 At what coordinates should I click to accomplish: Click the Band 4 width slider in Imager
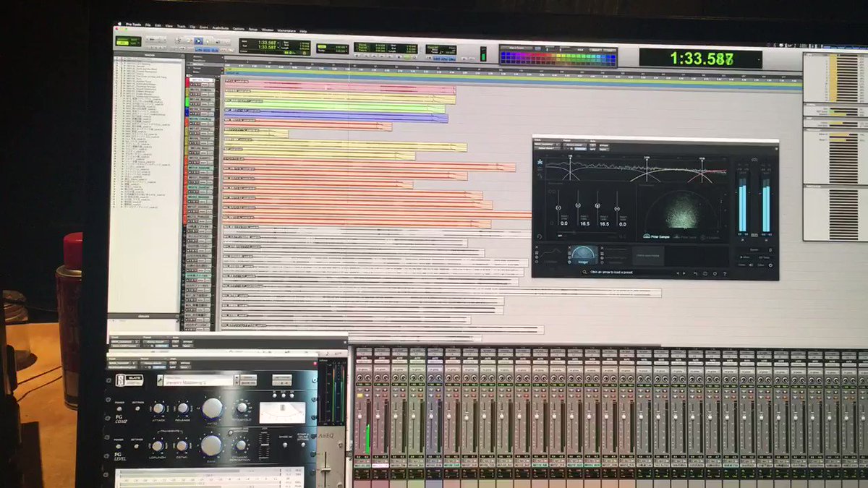click(x=617, y=208)
